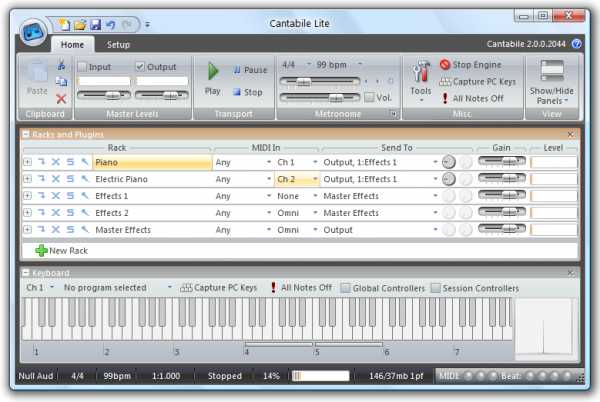Delete the Piano rack with its X icon
600x402 pixels.
point(56,162)
